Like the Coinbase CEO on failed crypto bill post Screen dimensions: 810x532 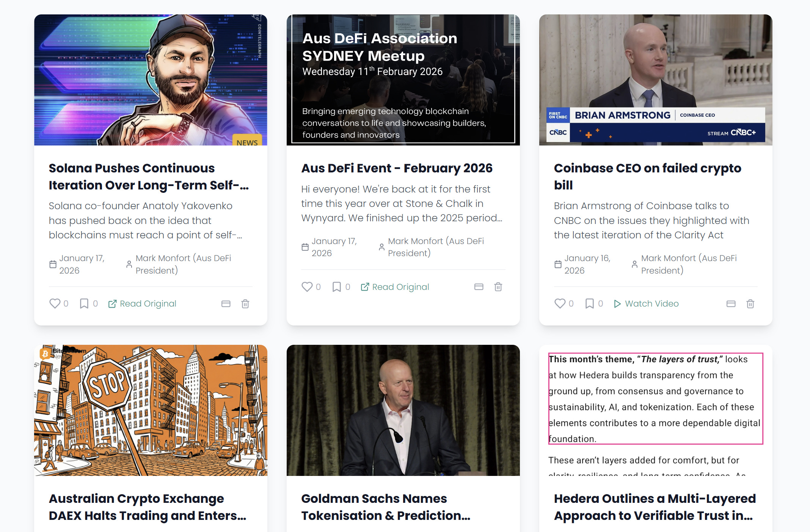click(560, 304)
